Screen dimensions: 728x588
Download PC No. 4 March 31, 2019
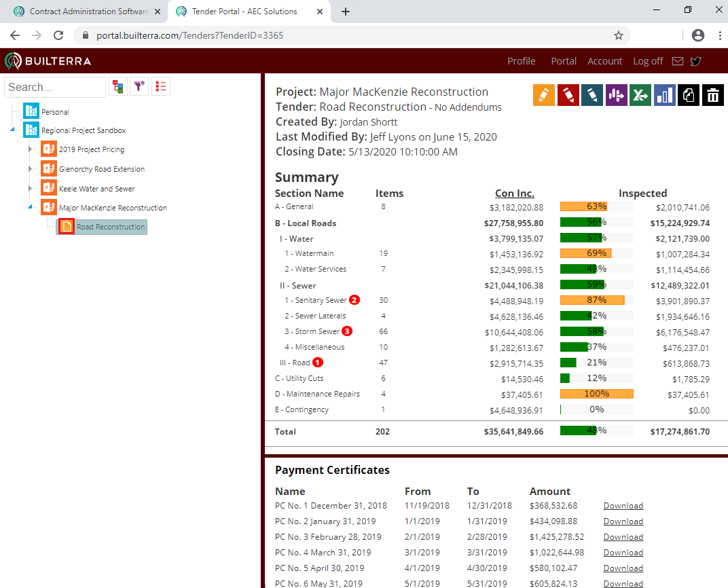pos(623,553)
